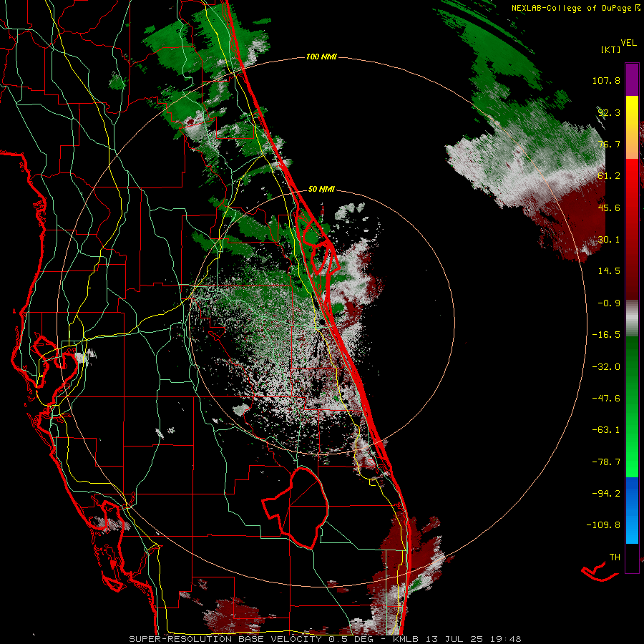This screenshot has width=644, height=644.
Task: Click the -109.8 velocity scale value
Action: pyautogui.click(x=603, y=525)
